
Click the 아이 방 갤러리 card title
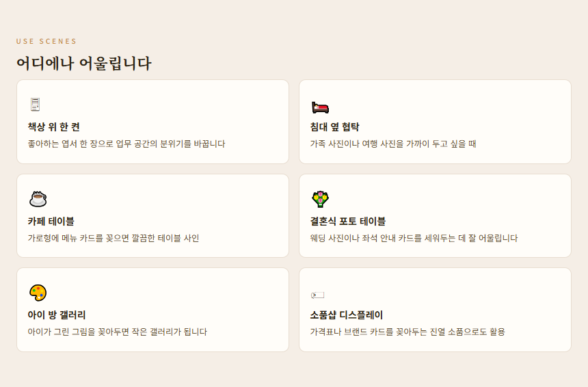click(x=57, y=315)
